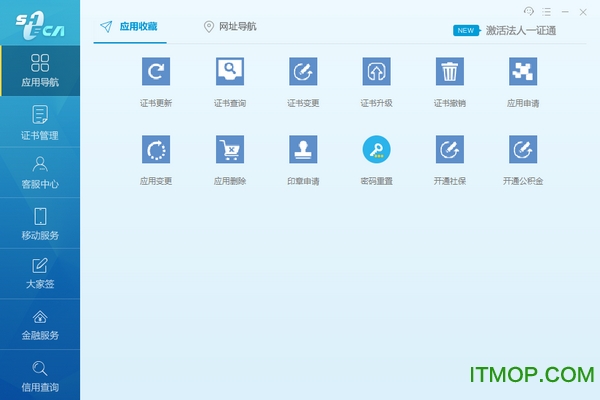
Task: Open the 开通社保 icon
Action: click(450, 149)
